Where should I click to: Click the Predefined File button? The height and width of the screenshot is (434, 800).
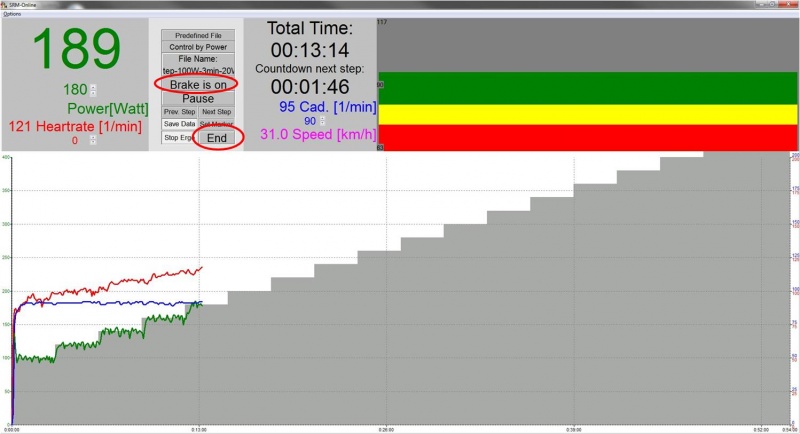198,35
